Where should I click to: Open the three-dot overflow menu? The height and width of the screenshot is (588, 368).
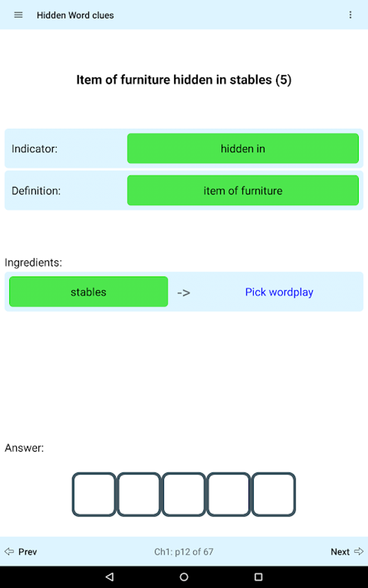click(x=350, y=15)
